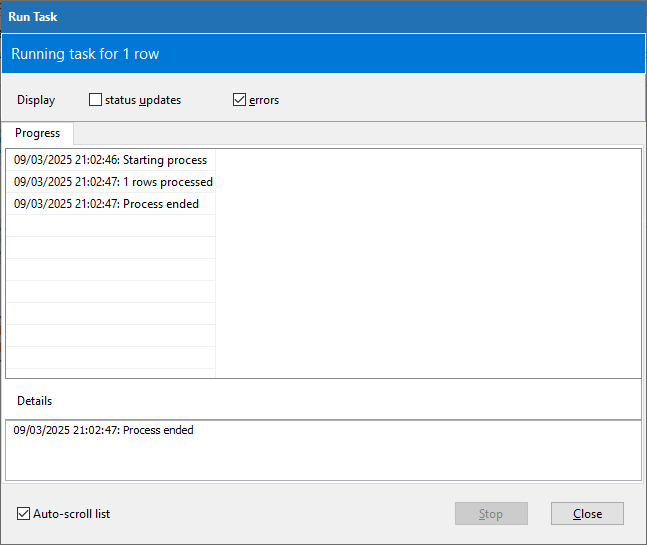Click the empty space below Details text
The width and height of the screenshot is (647, 545).
tap(323, 460)
